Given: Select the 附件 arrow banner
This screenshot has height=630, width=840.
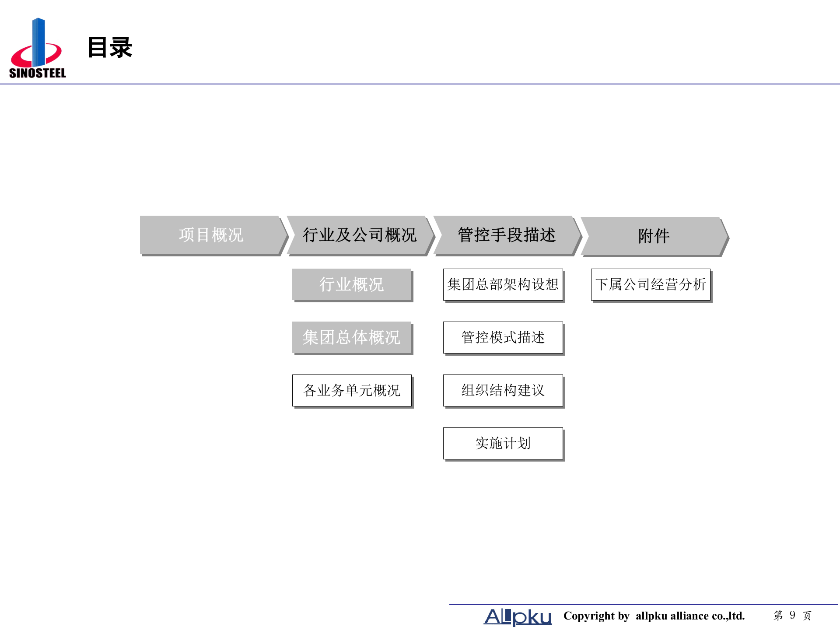Looking at the screenshot, I should coord(653,234).
